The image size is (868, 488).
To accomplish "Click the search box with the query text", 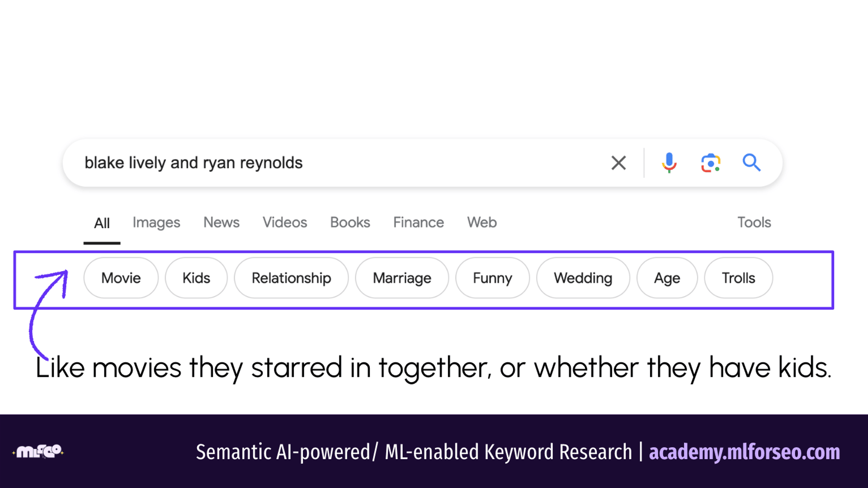I will [316, 163].
